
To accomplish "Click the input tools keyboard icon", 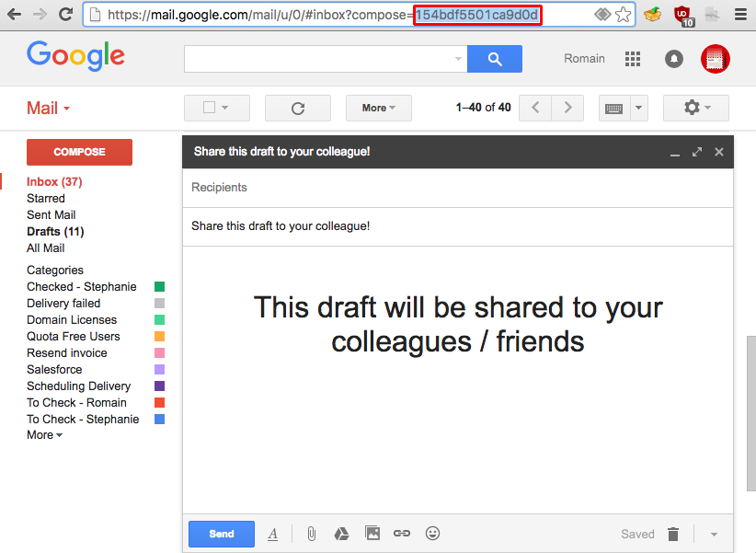I will pos(613,108).
